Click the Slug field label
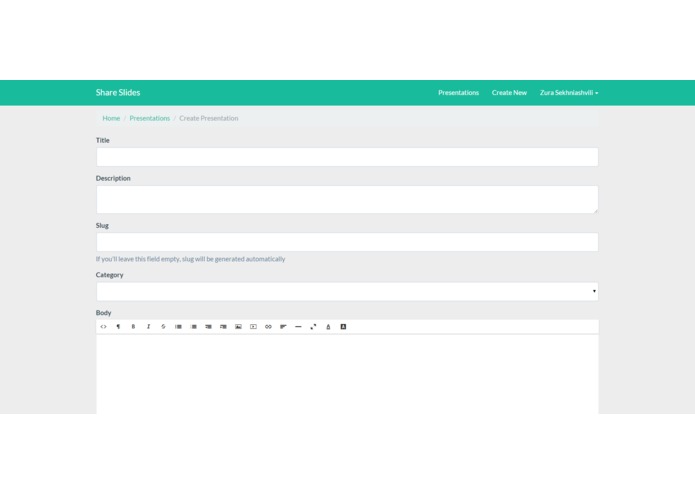 coord(102,226)
